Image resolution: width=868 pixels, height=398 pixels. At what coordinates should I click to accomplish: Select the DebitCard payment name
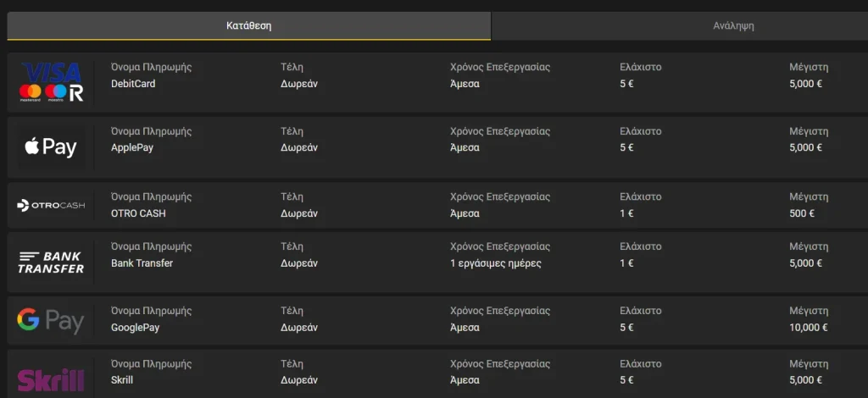point(133,84)
